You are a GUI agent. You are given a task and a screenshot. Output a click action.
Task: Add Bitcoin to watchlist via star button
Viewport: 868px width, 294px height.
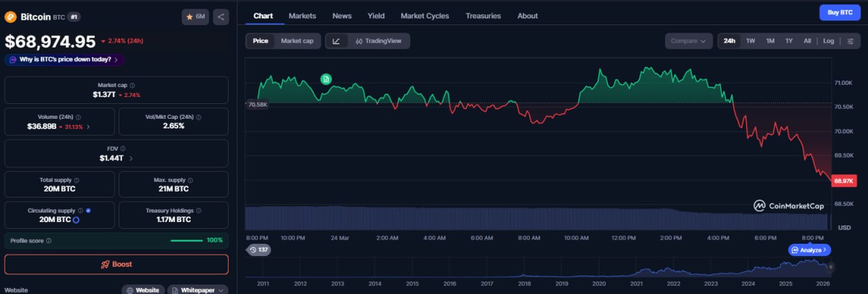(x=195, y=16)
